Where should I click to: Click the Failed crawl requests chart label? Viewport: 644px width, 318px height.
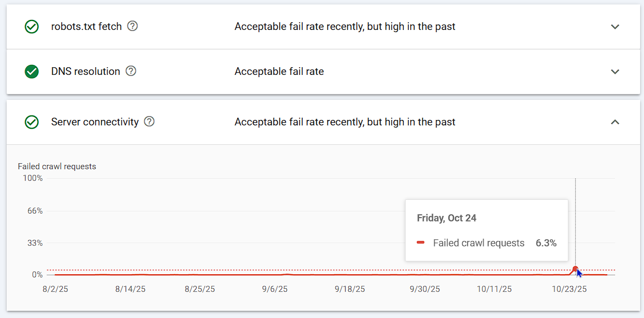pyautogui.click(x=57, y=166)
